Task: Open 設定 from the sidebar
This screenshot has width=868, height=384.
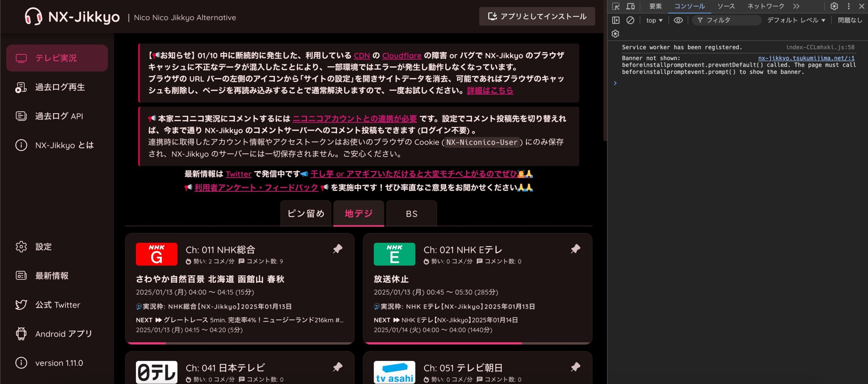Action: coord(57,247)
